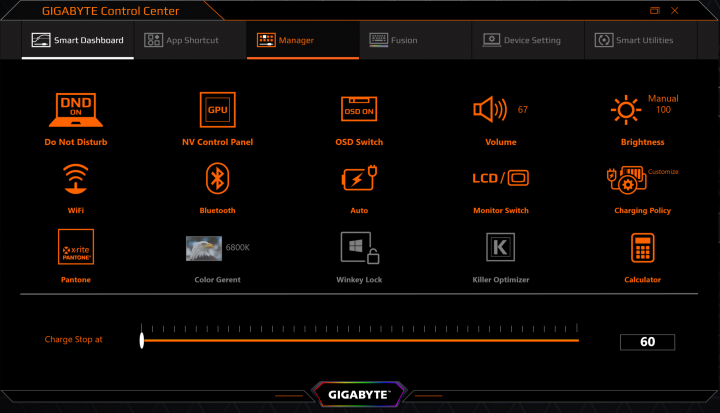Click the Manual 100 brightness value
Screen dimensions: 720x413
coord(663,104)
